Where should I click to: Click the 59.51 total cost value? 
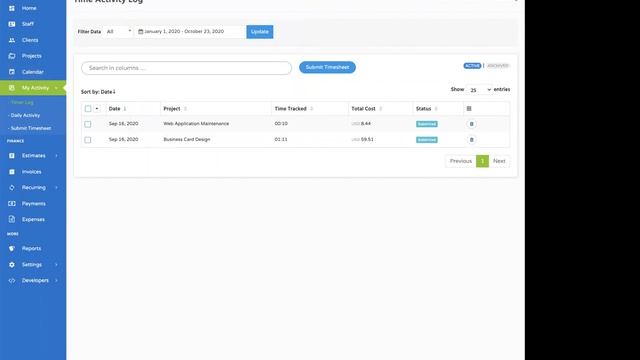tap(367, 139)
